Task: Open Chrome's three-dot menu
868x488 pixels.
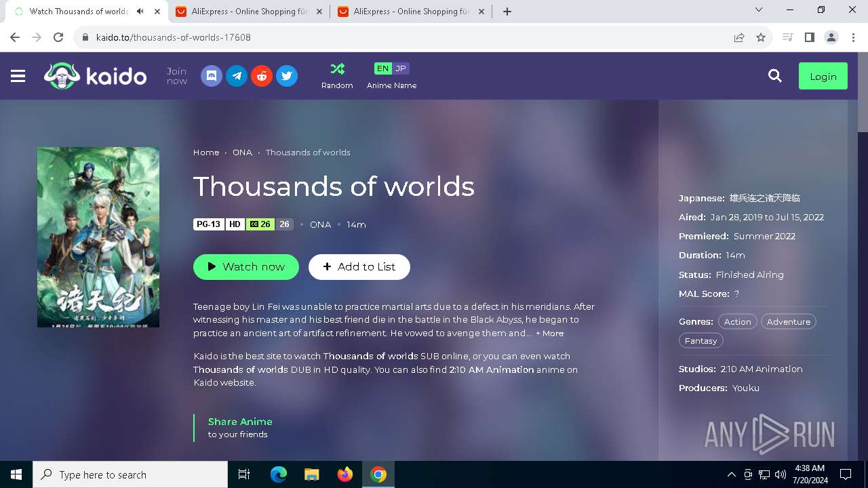Action: [853, 37]
